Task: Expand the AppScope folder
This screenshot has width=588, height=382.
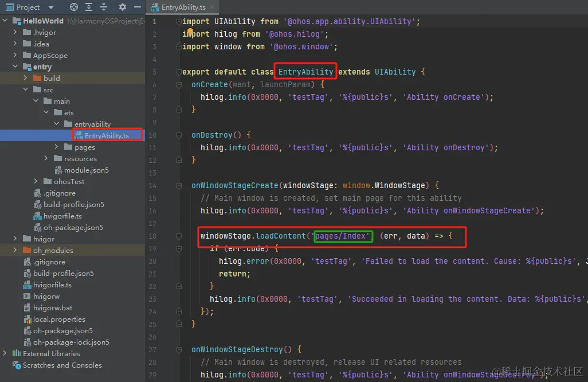Action: click(x=15, y=55)
